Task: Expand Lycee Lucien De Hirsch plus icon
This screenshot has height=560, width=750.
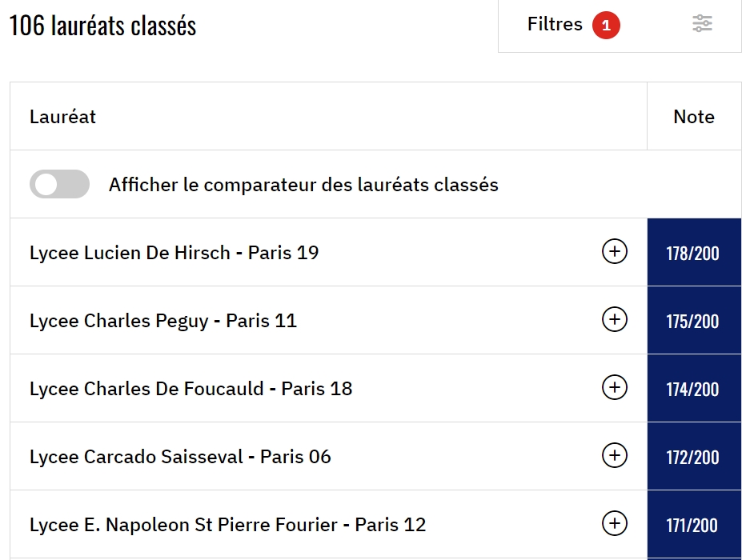Action: tap(614, 252)
